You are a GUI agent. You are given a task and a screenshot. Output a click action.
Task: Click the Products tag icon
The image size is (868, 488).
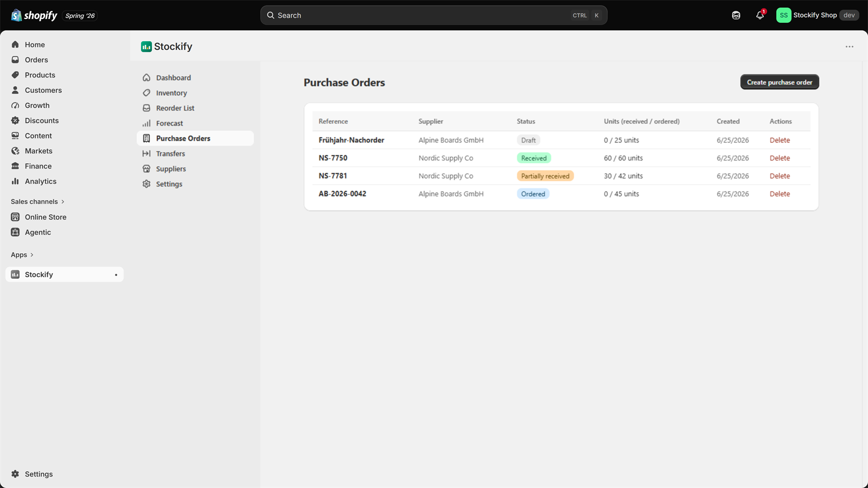point(15,75)
